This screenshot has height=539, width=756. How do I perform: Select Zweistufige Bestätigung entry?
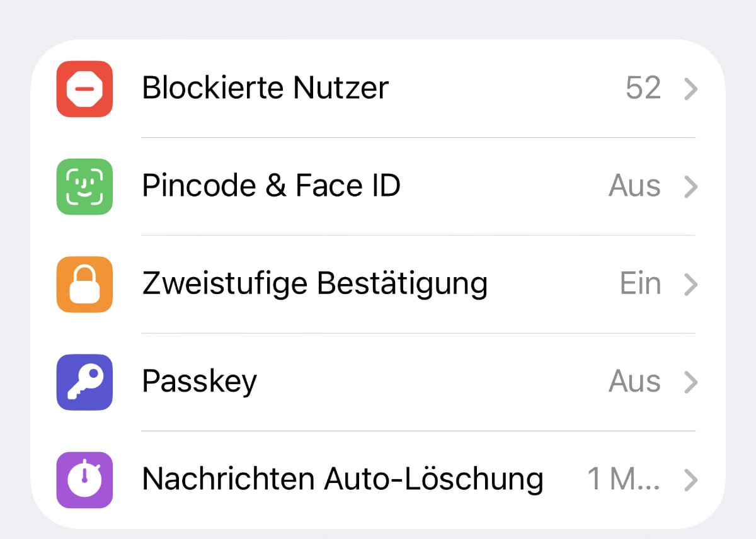314,284
